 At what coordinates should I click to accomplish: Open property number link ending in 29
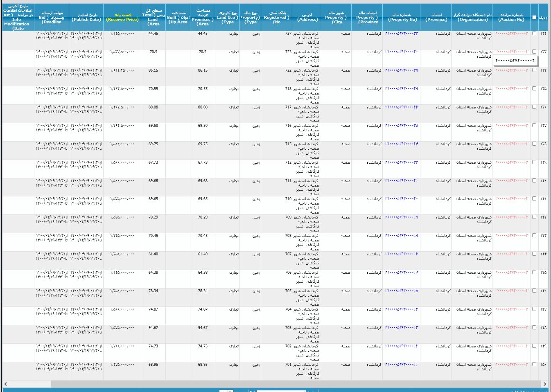[x=402, y=70]
